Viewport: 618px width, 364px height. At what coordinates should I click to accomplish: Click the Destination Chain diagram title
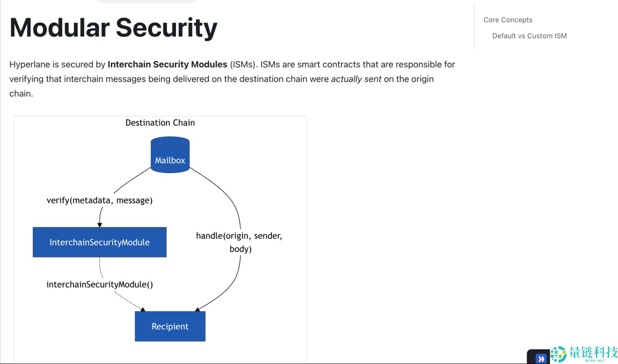(160, 123)
